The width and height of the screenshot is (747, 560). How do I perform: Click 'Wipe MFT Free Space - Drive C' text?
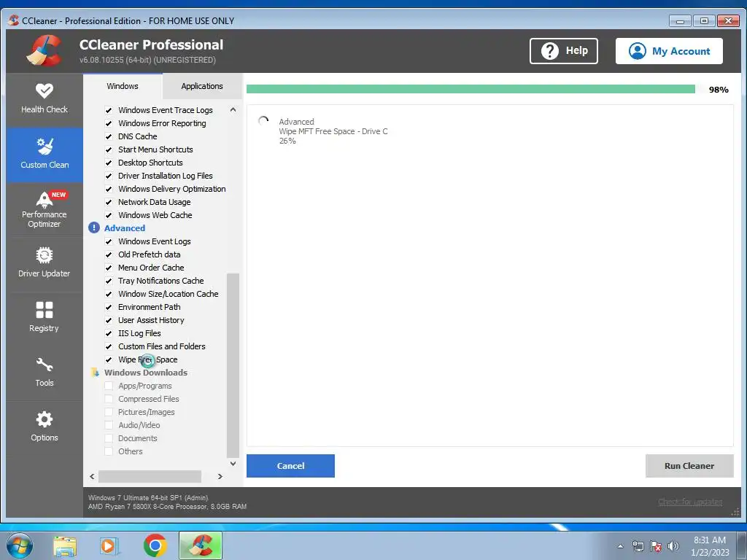333,131
